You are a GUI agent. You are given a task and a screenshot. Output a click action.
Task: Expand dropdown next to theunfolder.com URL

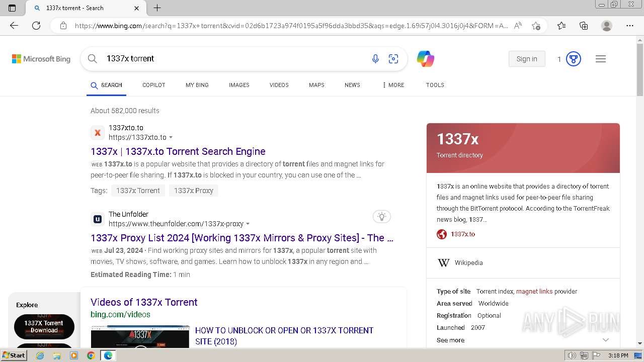(248, 224)
